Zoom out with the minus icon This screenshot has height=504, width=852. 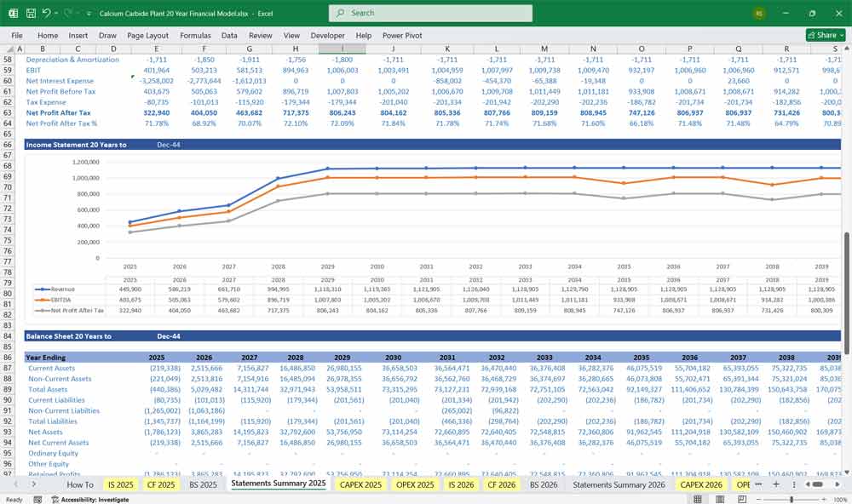[x=758, y=498]
